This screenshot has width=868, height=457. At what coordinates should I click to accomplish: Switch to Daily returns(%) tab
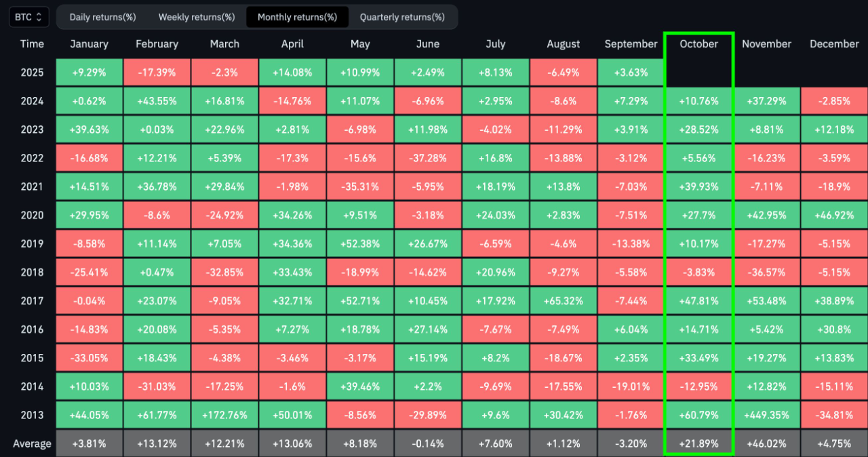coord(102,17)
